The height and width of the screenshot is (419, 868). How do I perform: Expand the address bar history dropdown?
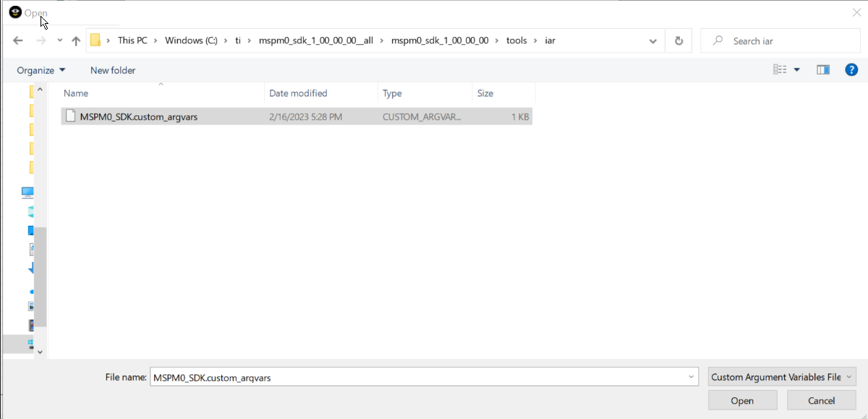click(652, 41)
